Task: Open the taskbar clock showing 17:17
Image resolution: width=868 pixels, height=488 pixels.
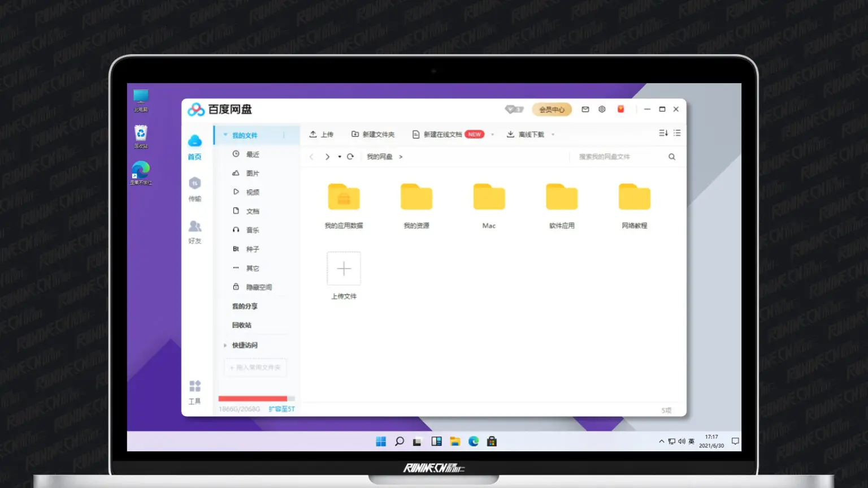Action: pos(711,441)
